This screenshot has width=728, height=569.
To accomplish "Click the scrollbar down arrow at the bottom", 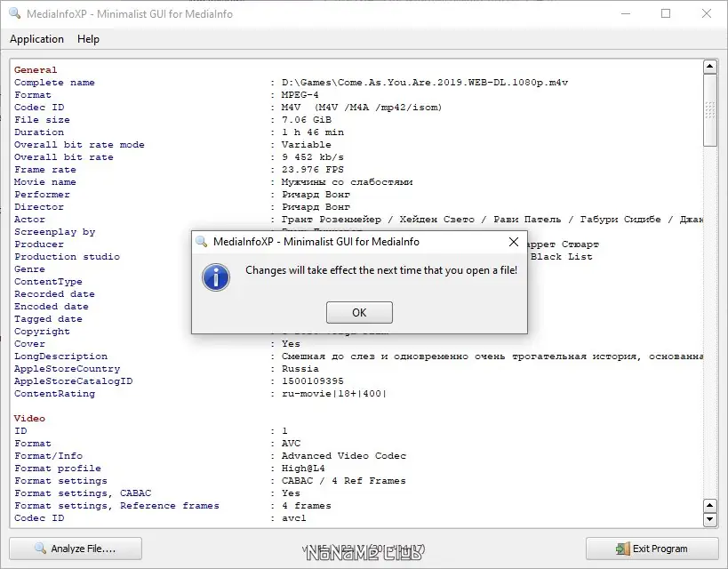I will (710, 519).
